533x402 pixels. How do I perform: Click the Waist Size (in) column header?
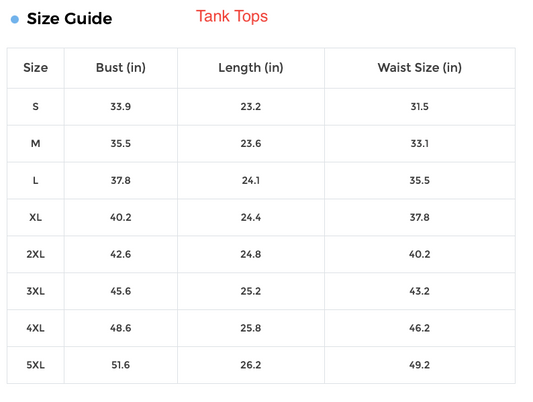click(419, 68)
